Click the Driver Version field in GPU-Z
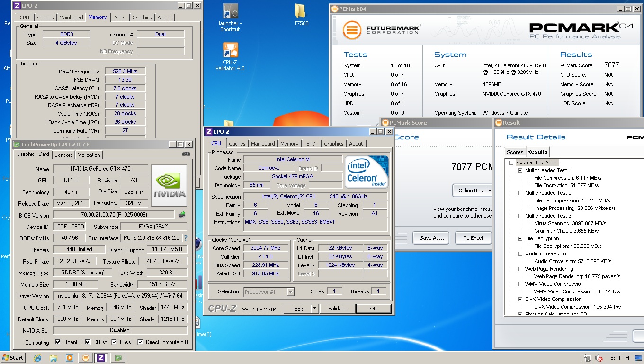Viewport: 644px width, 364px height. coord(120,296)
